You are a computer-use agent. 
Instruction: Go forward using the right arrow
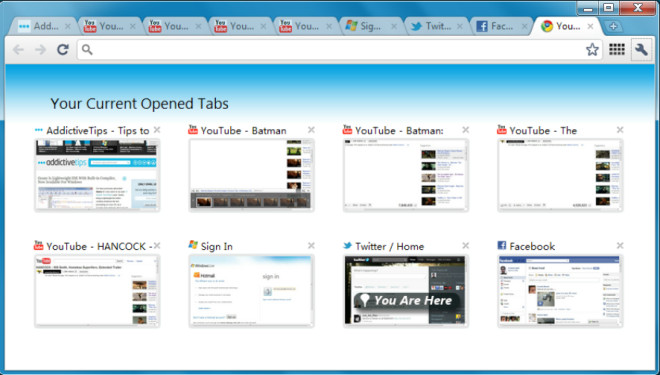click(40, 50)
